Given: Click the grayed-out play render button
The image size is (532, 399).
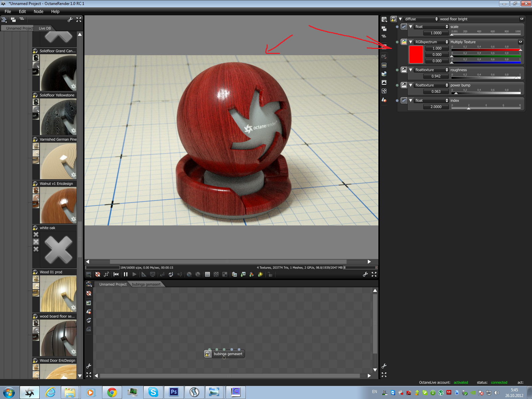Looking at the screenshot, I should click(134, 274).
